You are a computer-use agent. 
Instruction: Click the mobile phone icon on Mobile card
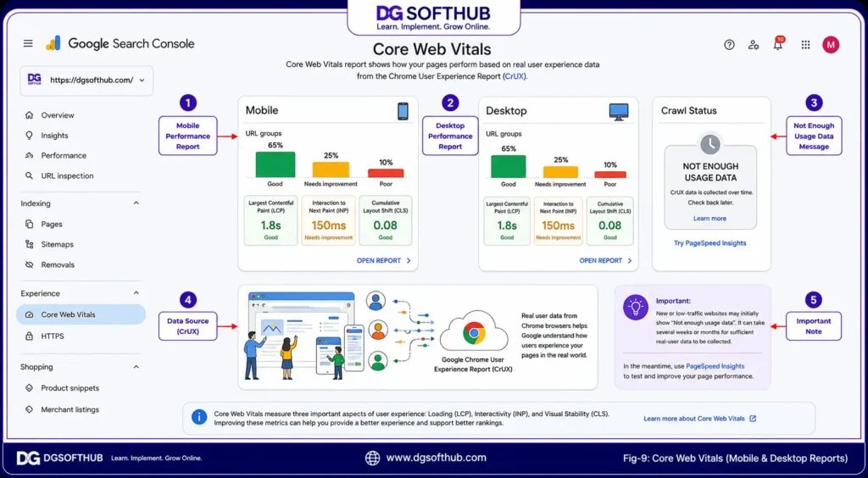[x=403, y=111]
